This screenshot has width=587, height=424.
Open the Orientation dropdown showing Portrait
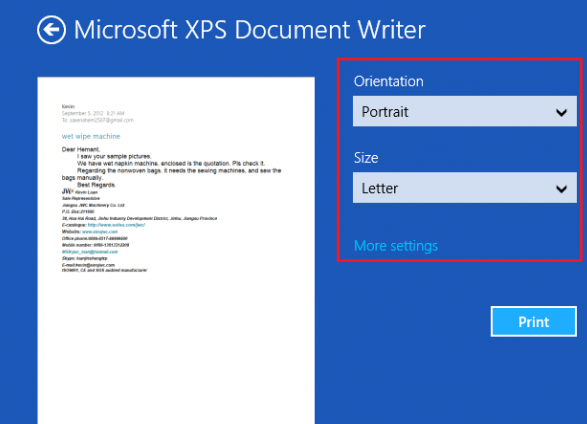point(465,111)
